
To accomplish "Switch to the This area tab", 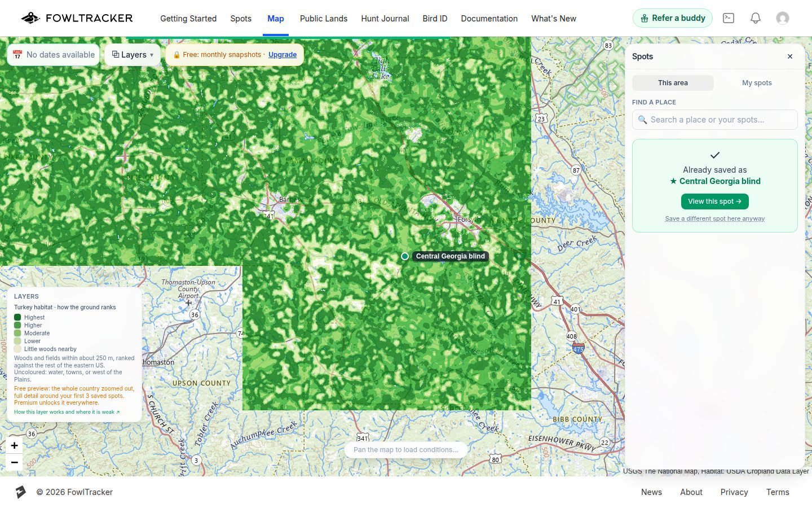I will click(673, 83).
